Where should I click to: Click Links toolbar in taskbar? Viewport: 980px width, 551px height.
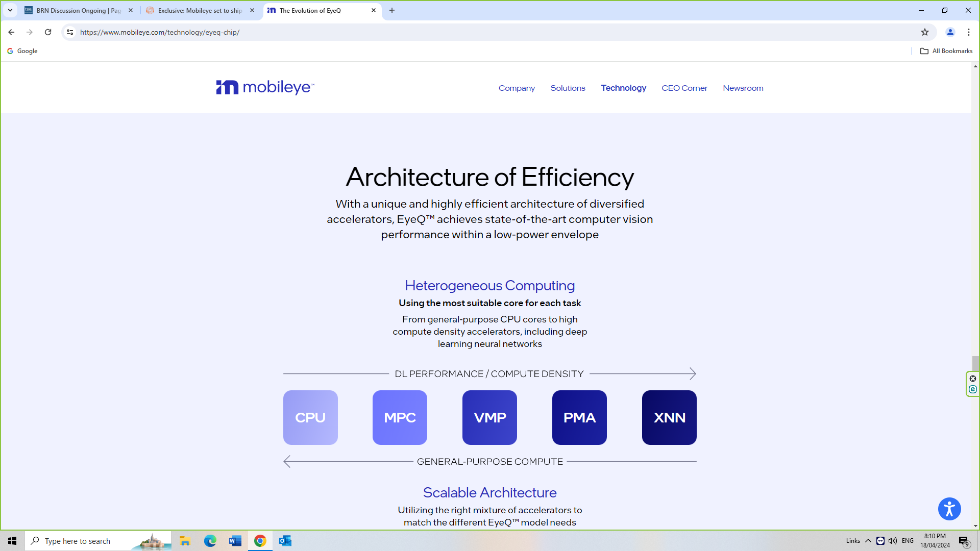pyautogui.click(x=853, y=541)
